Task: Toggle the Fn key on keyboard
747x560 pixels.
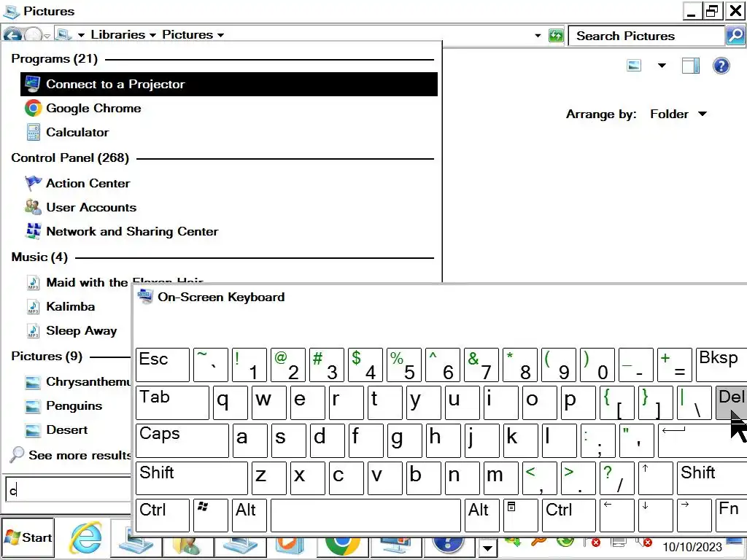Action: [731, 516]
